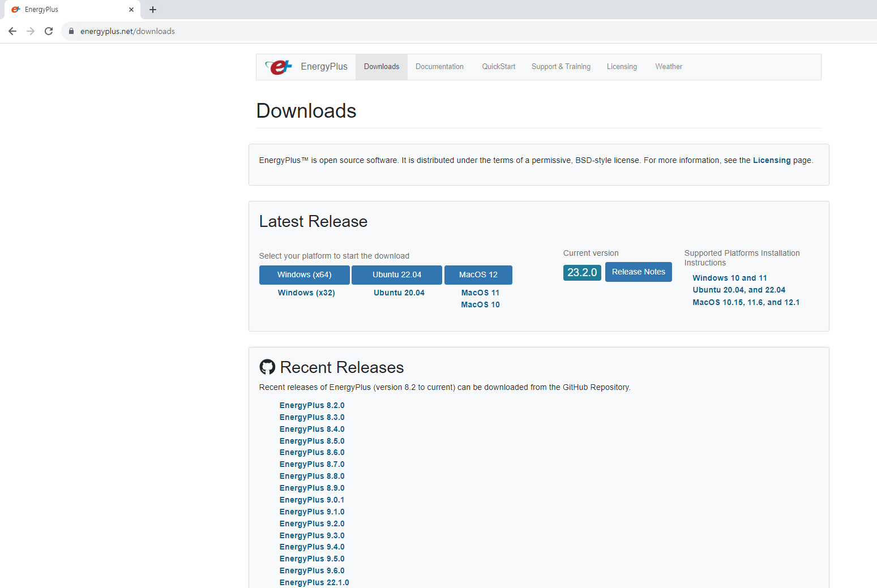Screen dimensions: 877x588
Task: Open the EnergyPlus home brand link
Action: tap(324, 67)
